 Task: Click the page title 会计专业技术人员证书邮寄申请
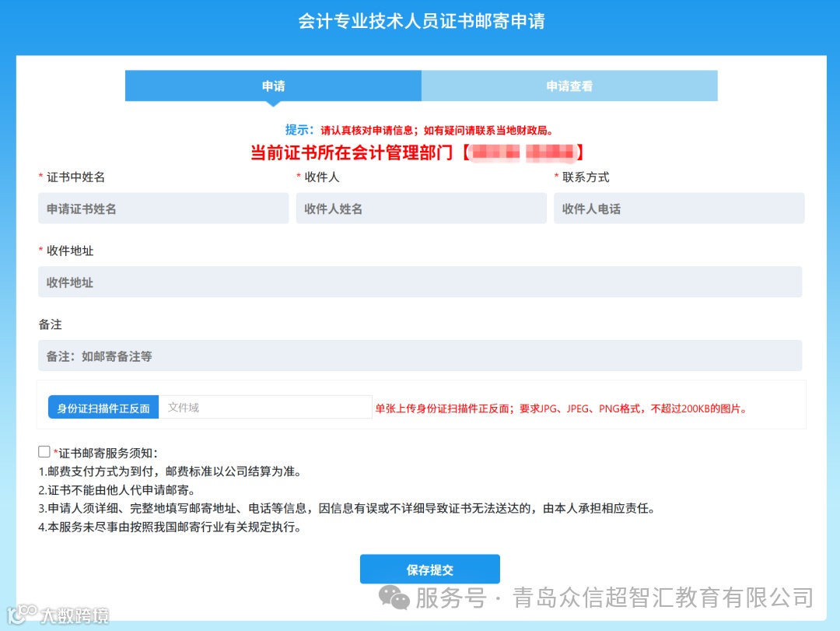tap(420, 20)
